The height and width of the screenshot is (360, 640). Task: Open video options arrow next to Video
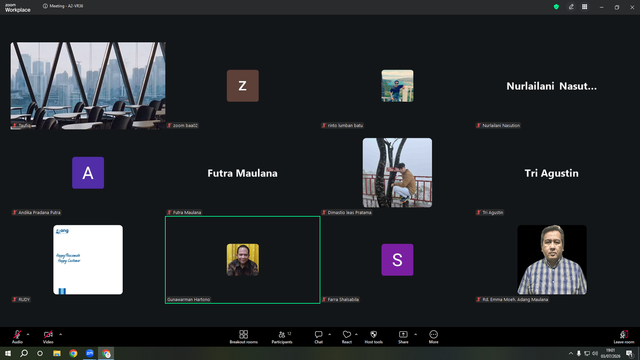(60, 334)
